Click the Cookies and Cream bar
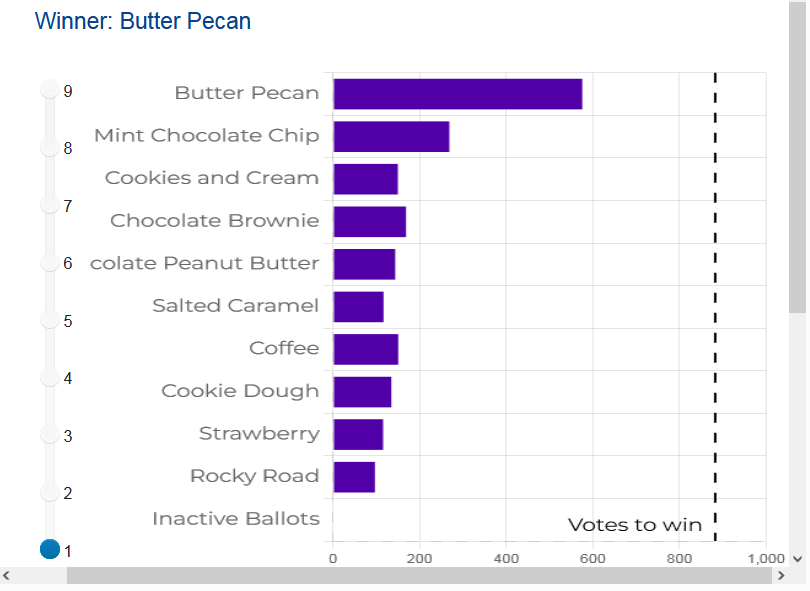Viewport: 810px width, 591px height. (x=365, y=179)
